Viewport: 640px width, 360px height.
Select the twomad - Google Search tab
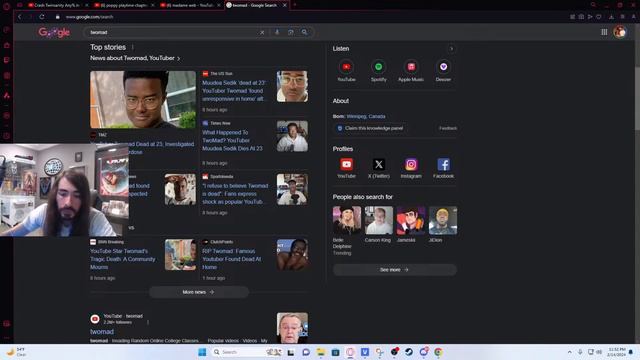[x=254, y=5]
